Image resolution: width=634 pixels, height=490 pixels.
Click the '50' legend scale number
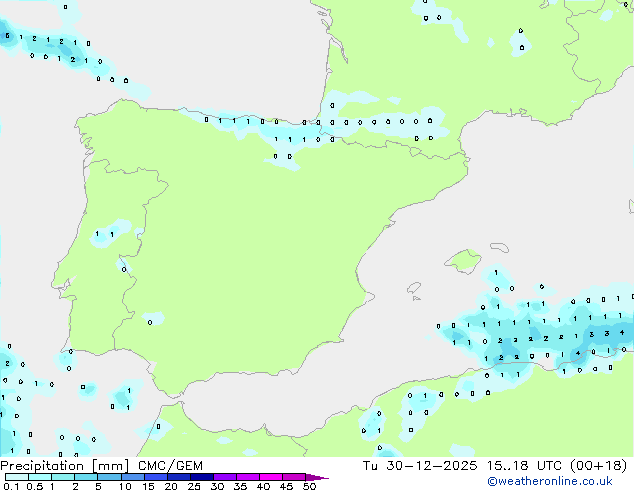(310, 486)
